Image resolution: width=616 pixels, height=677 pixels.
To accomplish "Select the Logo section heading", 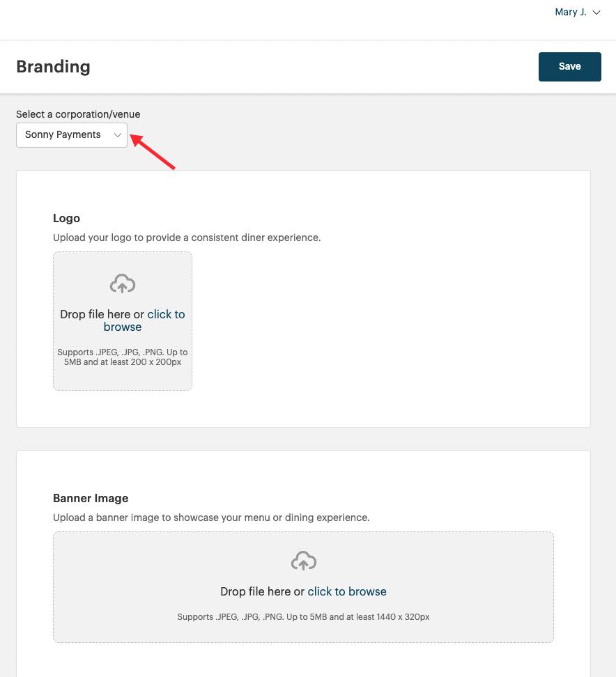I will (66, 219).
